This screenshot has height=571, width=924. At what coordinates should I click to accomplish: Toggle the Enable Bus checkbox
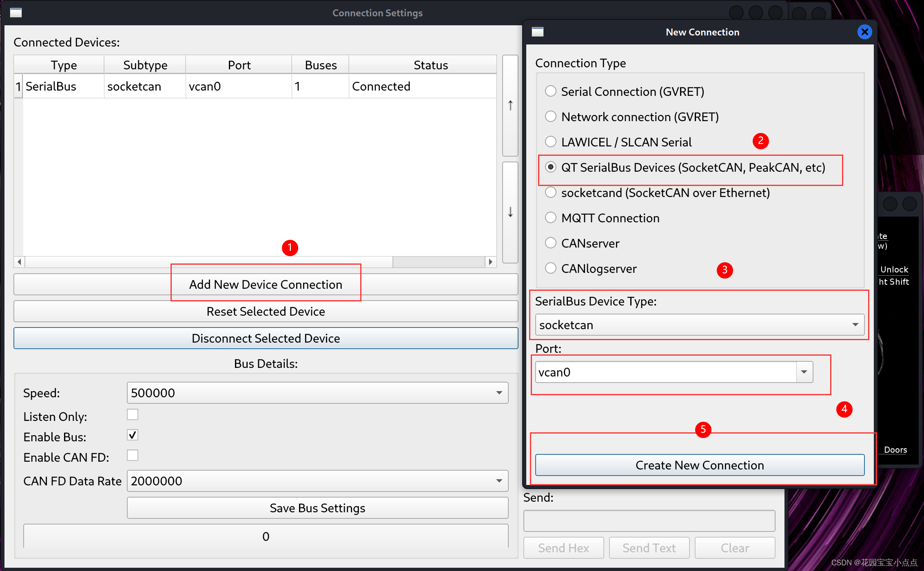[x=133, y=435]
